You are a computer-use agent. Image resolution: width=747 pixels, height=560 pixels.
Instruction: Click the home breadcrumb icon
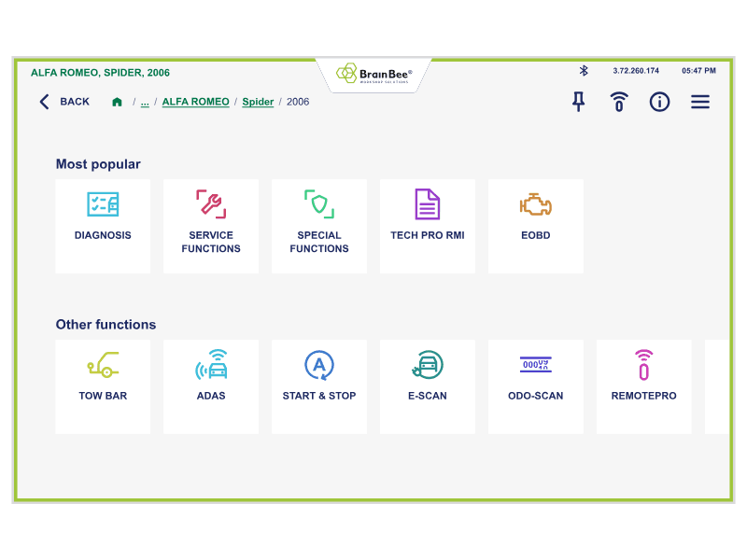pyautogui.click(x=117, y=102)
